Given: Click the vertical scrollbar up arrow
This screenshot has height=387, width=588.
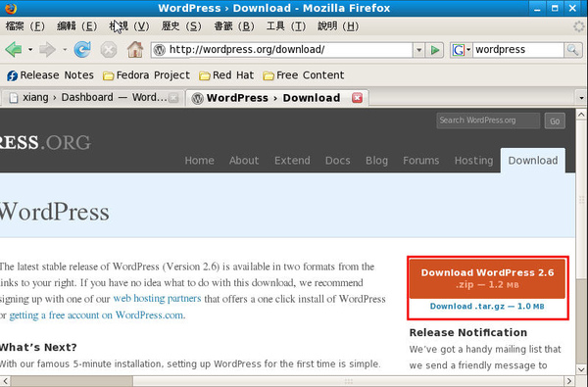Looking at the screenshot, I should [x=581, y=115].
